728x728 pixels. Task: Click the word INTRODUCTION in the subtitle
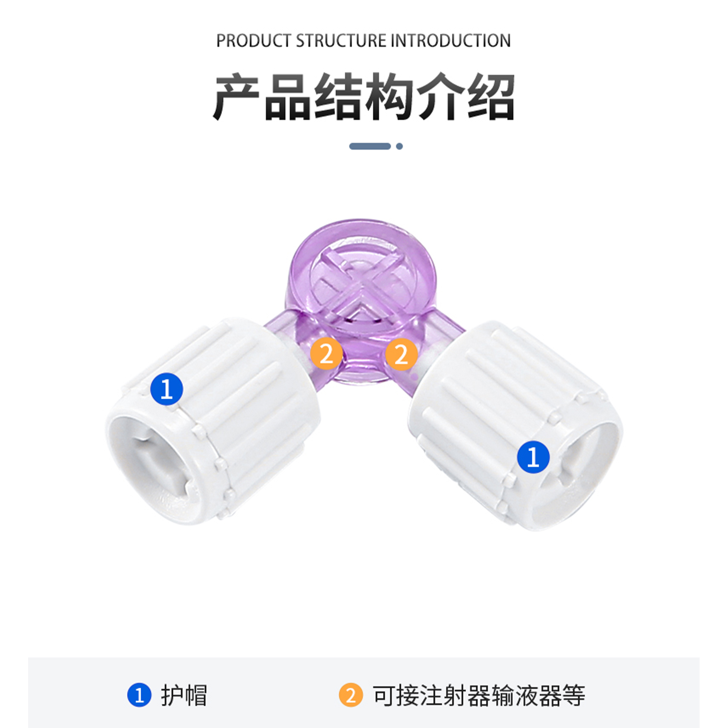451,41
